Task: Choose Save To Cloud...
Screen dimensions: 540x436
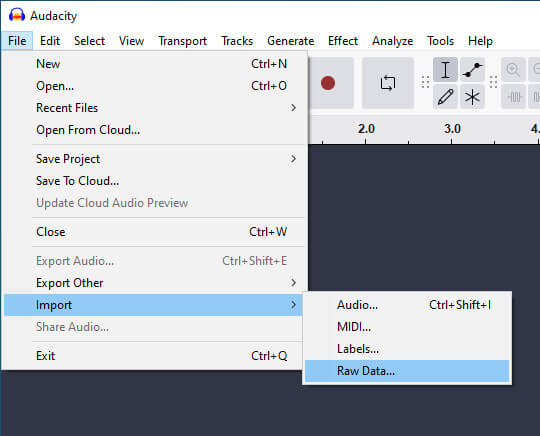Action: coord(154,181)
